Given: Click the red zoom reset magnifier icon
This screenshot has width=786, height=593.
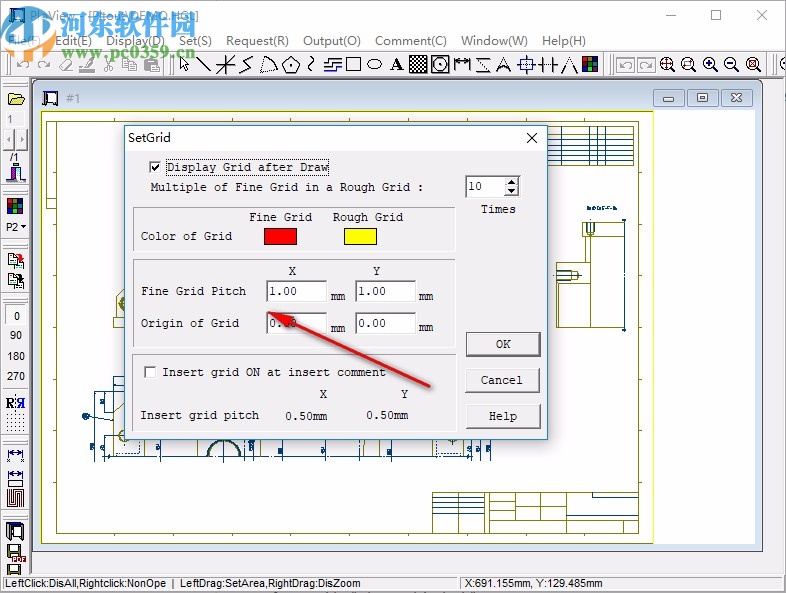Looking at the screenshot, I should click(753, 64).
